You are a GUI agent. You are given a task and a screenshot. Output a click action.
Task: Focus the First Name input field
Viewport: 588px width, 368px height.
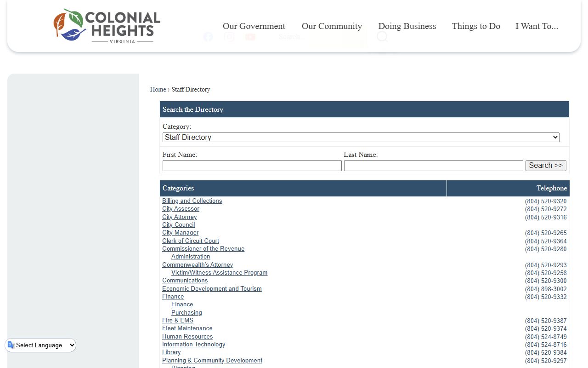(x=252, y=166)
